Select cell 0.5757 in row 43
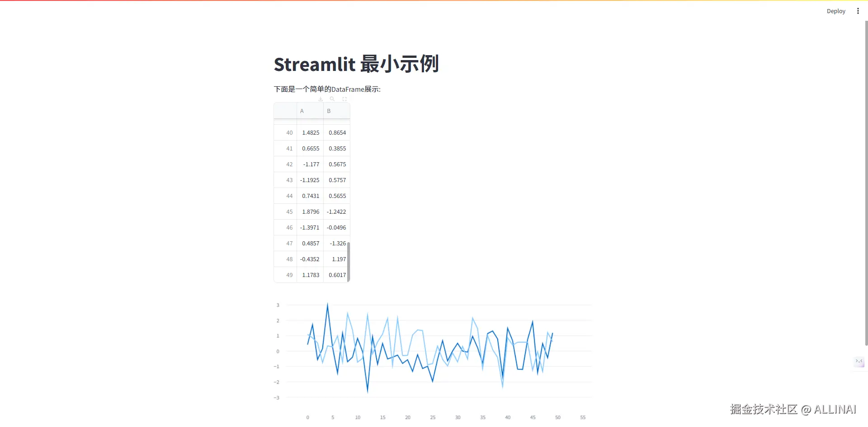This screenshot has height=427, width=868. tap(337, 180)
